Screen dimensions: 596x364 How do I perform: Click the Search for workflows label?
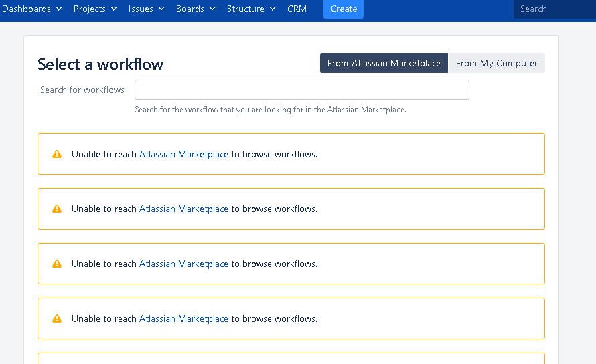coord(82,90)
